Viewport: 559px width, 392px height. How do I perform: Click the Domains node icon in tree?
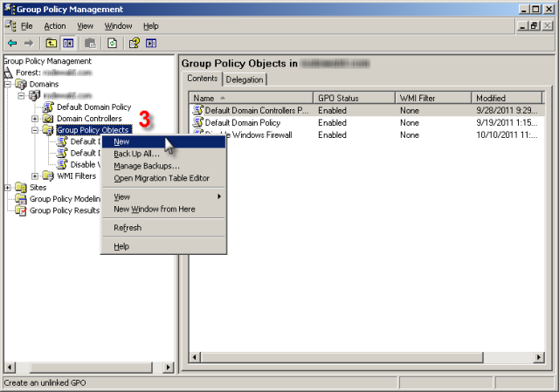(21, 84)
